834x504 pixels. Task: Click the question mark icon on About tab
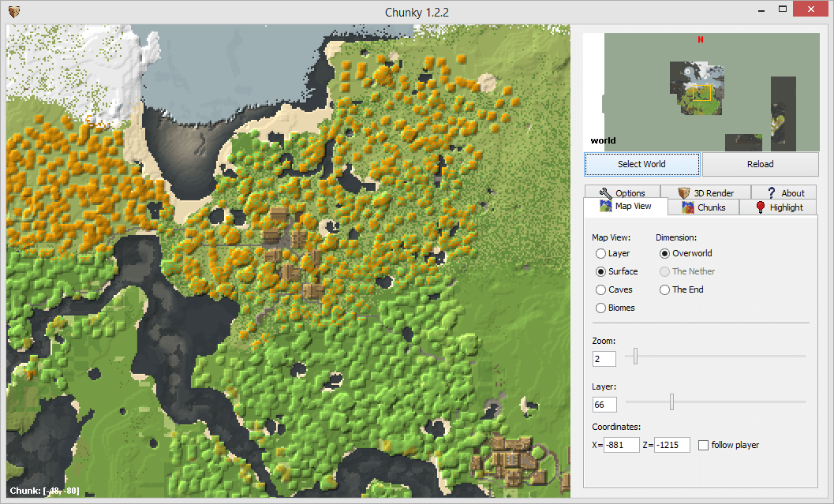coord(771,193)
